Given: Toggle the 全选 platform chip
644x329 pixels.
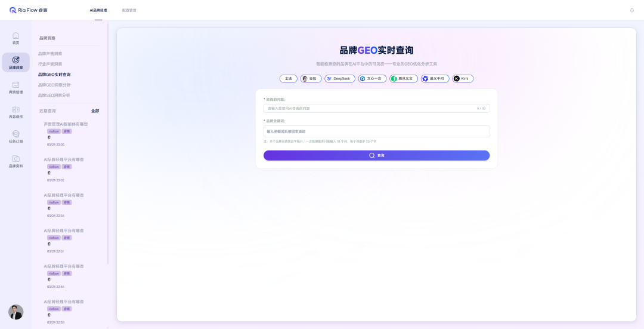Looking at the screenshot, I should coord(288,79).
